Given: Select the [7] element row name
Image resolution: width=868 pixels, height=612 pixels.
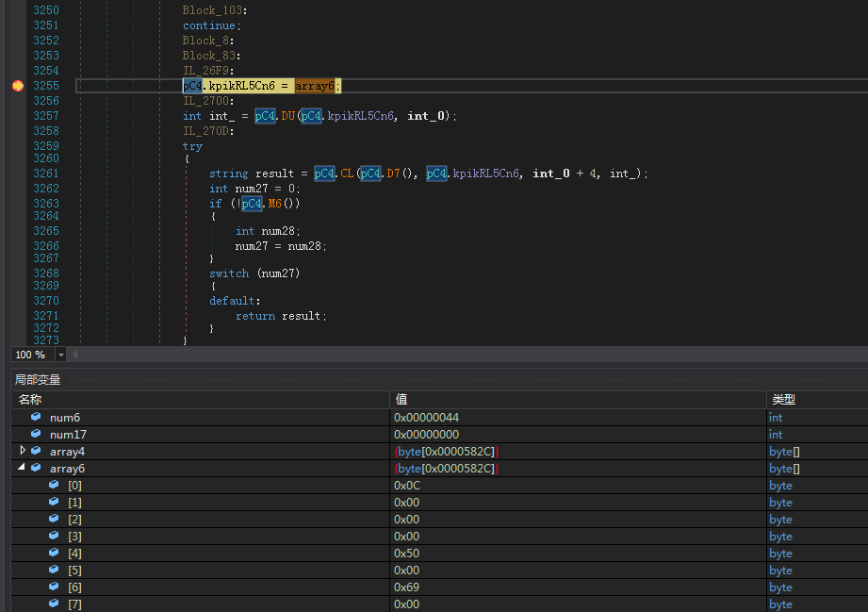Looking at the screenshot, I should pos(74,604).
